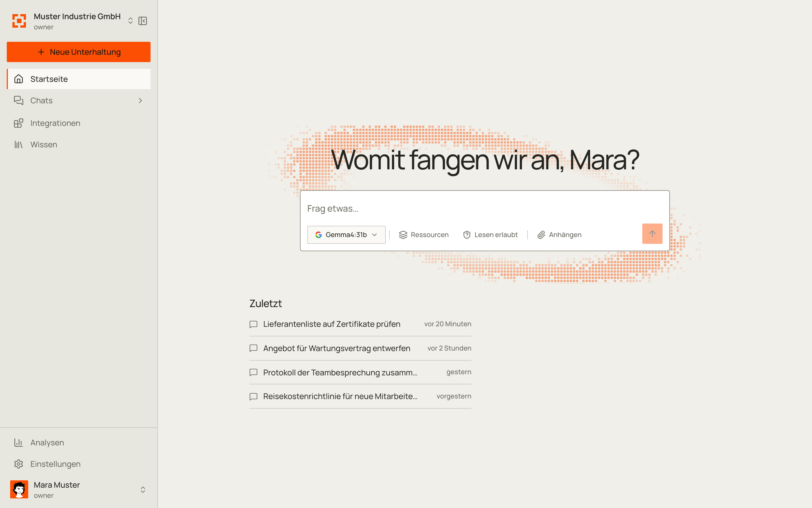Open 'Lieferantenliste auf Zertifikate prüfen' chat
The width and height of the screenshot is (812, 508).
click(x=360, y=324)
